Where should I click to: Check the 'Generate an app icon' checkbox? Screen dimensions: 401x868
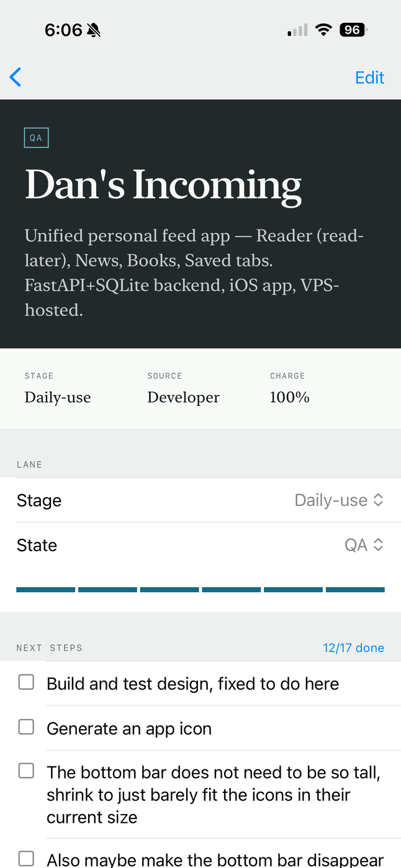click(x=26, y=727)
